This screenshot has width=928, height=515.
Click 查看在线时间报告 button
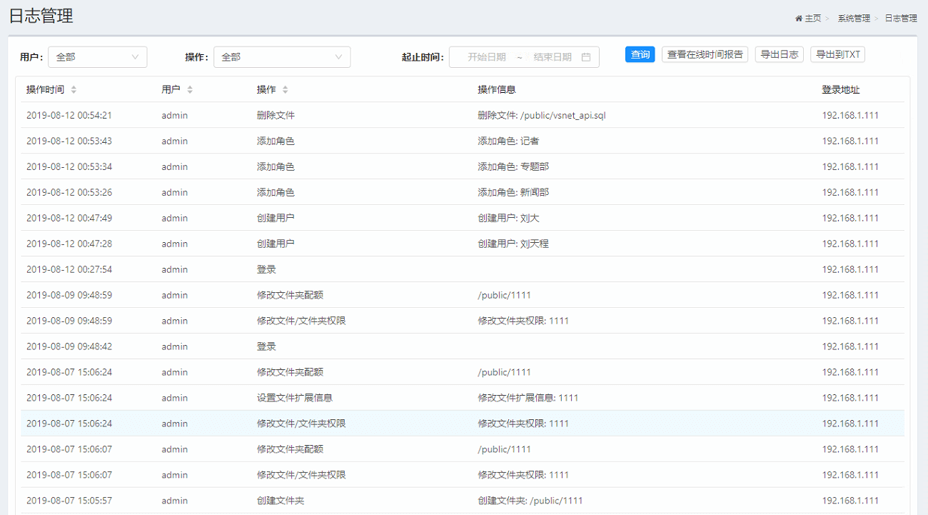pyautogui.click(x=705, y=55)
